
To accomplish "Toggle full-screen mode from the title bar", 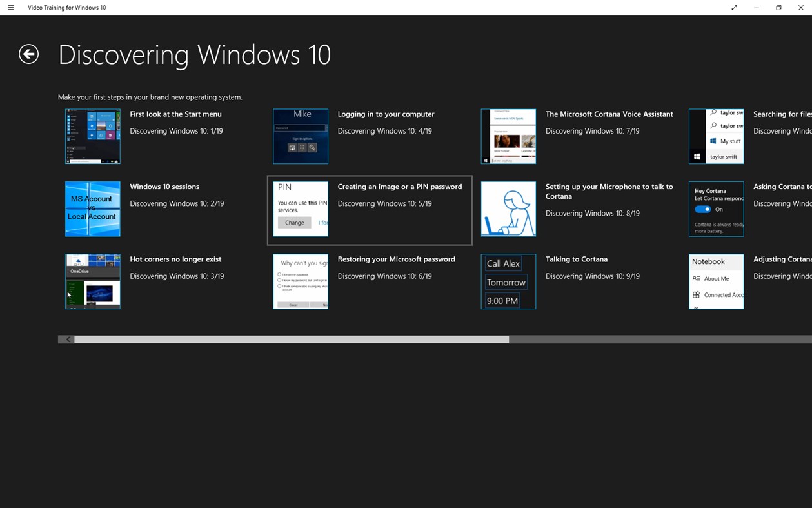I will (x=734, y=8).
